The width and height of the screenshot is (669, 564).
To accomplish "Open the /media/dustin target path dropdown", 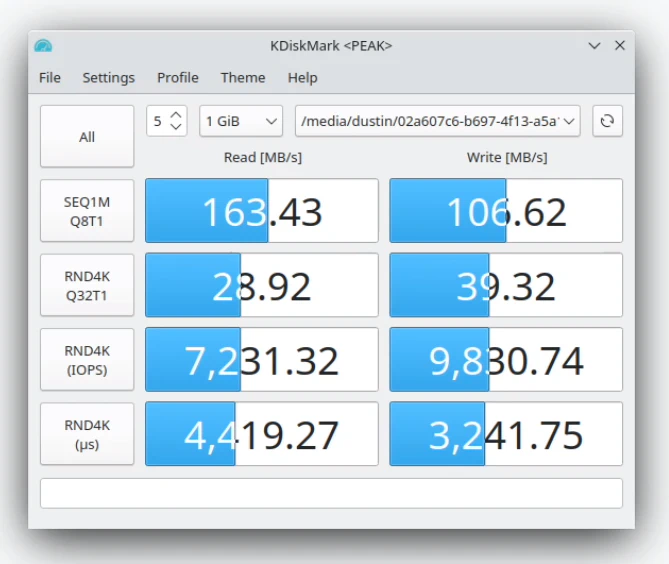I will [x=438, y=121].
